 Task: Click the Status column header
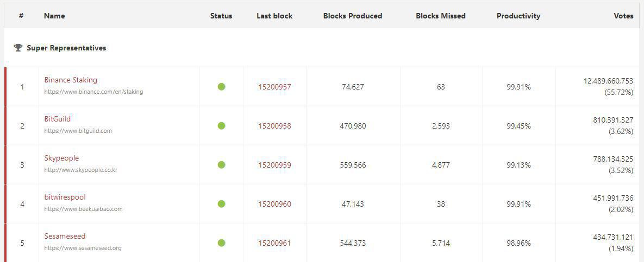(x=221, y=16)
